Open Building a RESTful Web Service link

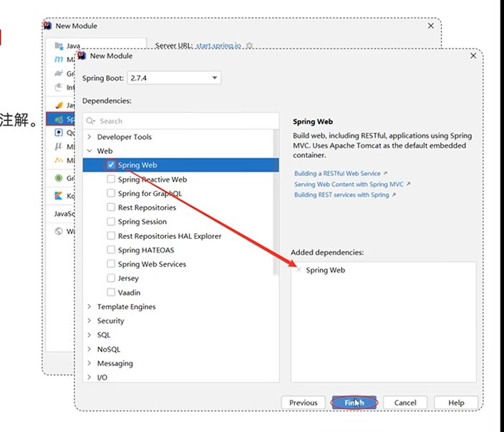coord(337,173)
